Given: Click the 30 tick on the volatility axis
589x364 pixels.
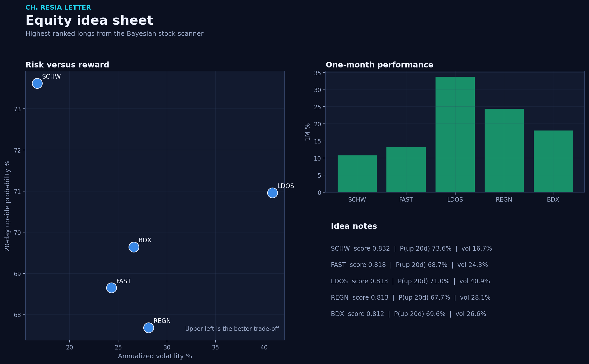Looking at the screenshot, I should coord(167,348).
